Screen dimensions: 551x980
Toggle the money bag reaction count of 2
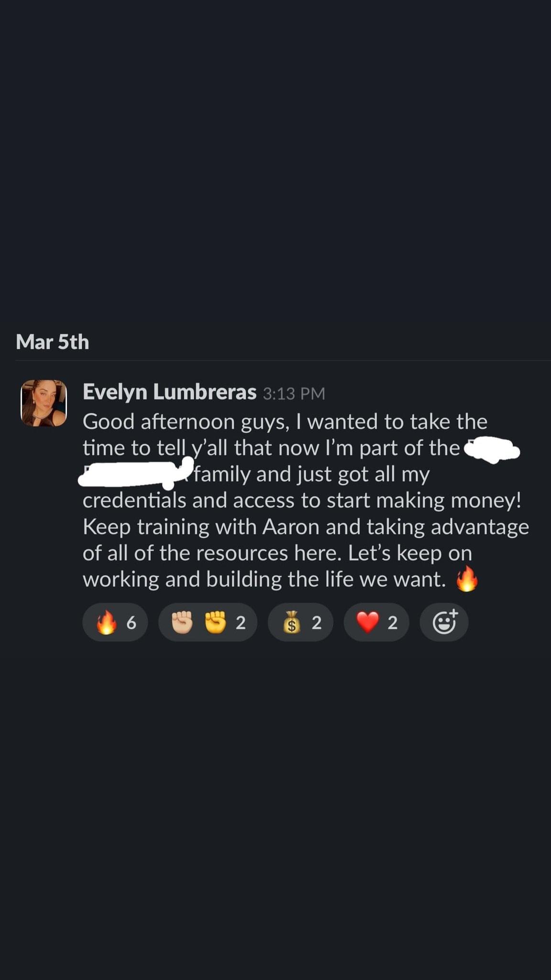click(316, 623)
